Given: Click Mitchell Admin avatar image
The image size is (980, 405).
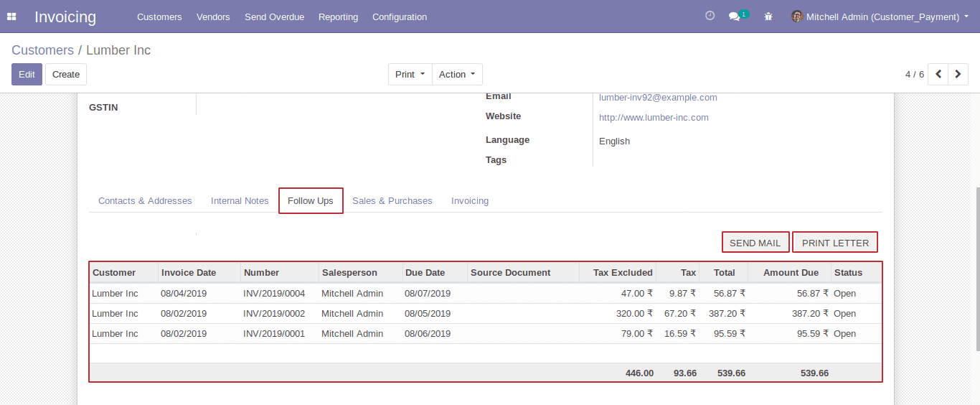Looking at the screenshot, I should click(797, 17).
